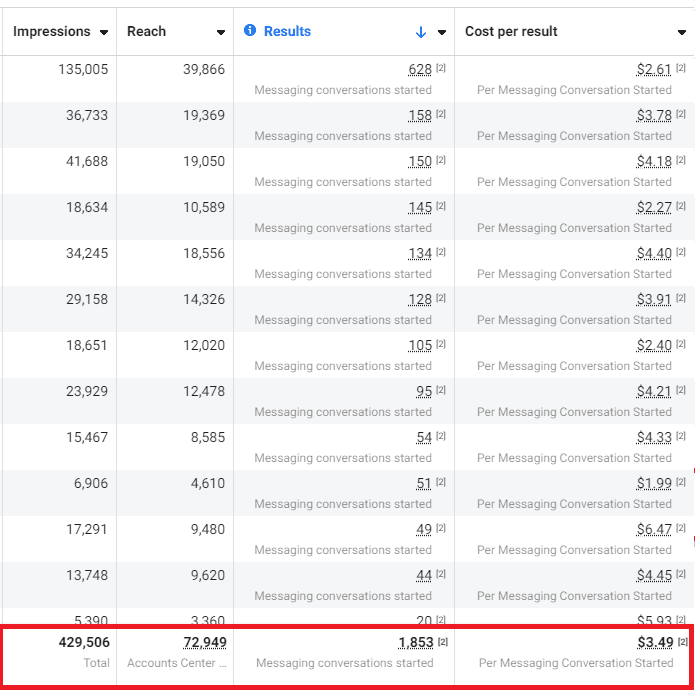Viewport: 695px width, 690px height.
Task: Click the 150 results value
Action: (420, 162)
